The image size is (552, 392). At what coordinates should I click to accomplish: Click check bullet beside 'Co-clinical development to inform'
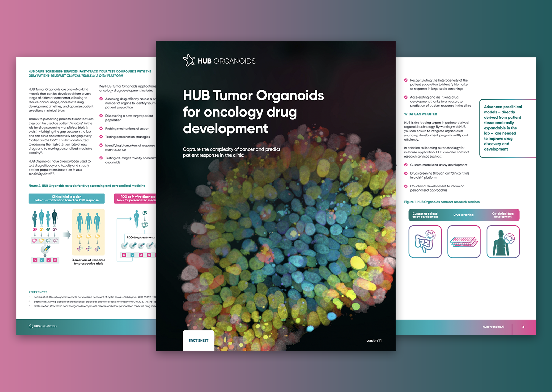[x=406, y=186]
